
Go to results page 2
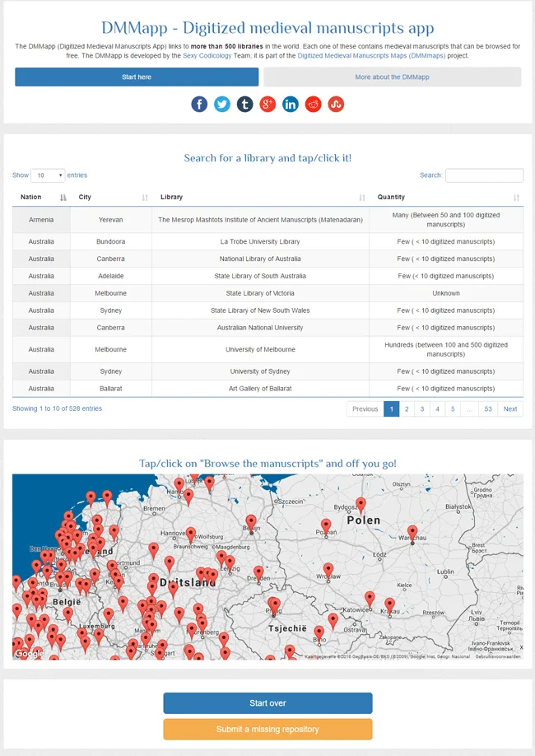pos(407,408)
